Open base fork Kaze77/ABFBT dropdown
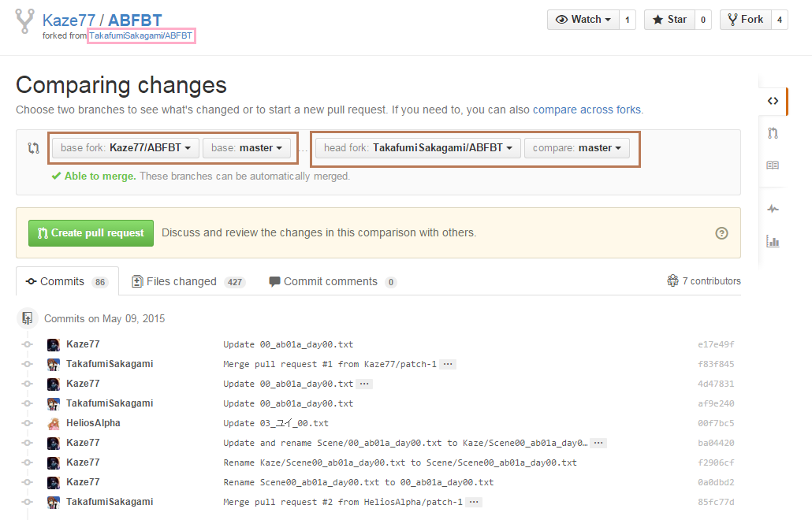Screen dimensions: 812x520 point(125,148)
